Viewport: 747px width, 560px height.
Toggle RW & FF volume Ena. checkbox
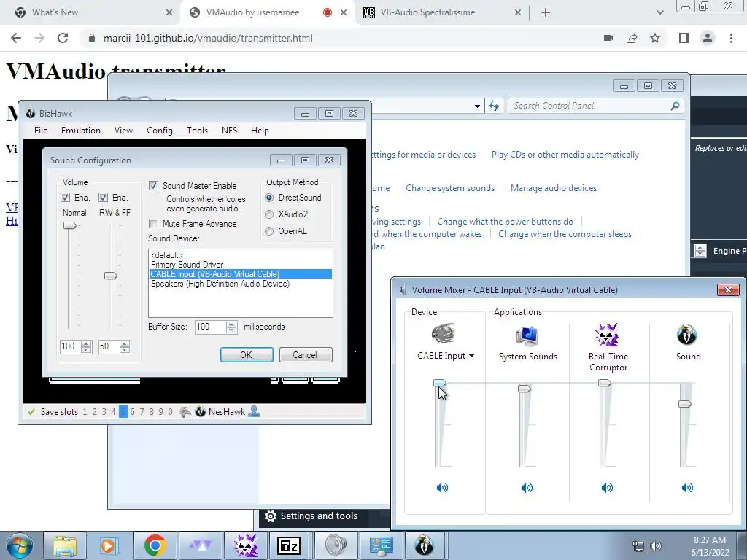pyautogui.click(x=103, y=197)
